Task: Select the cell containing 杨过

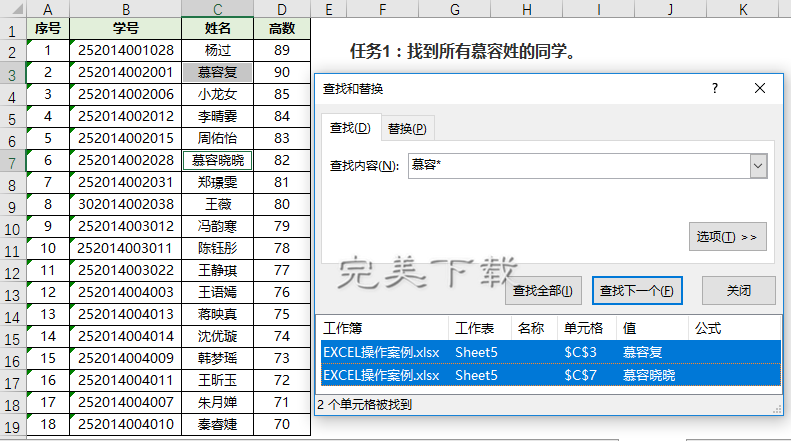Action: (217, 50)
